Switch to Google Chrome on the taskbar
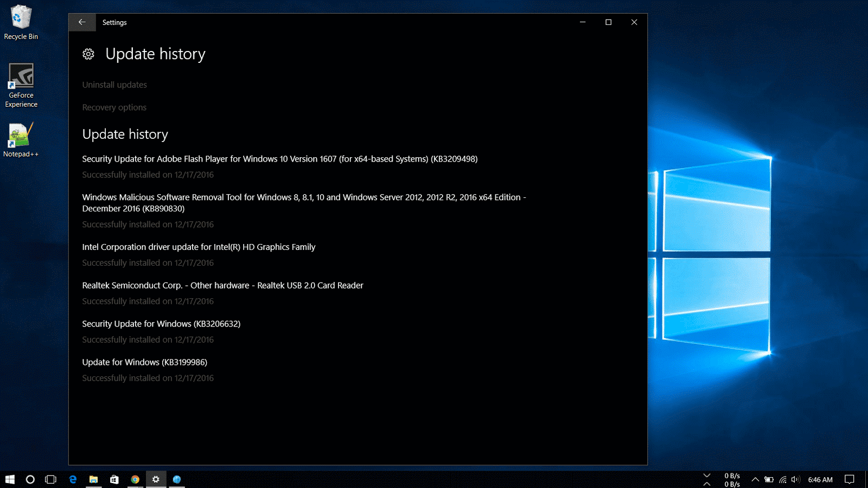 135,479
